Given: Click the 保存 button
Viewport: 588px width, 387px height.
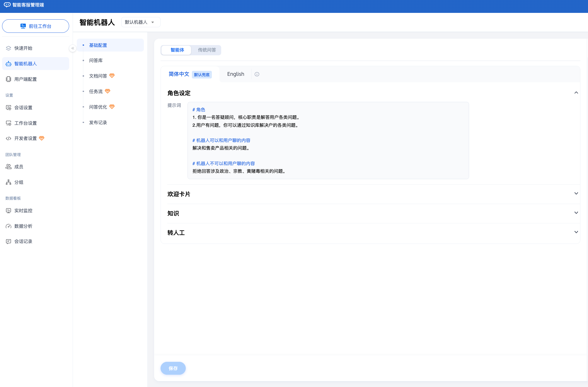Looking at the screenshot, I should (x=173, y=368).
